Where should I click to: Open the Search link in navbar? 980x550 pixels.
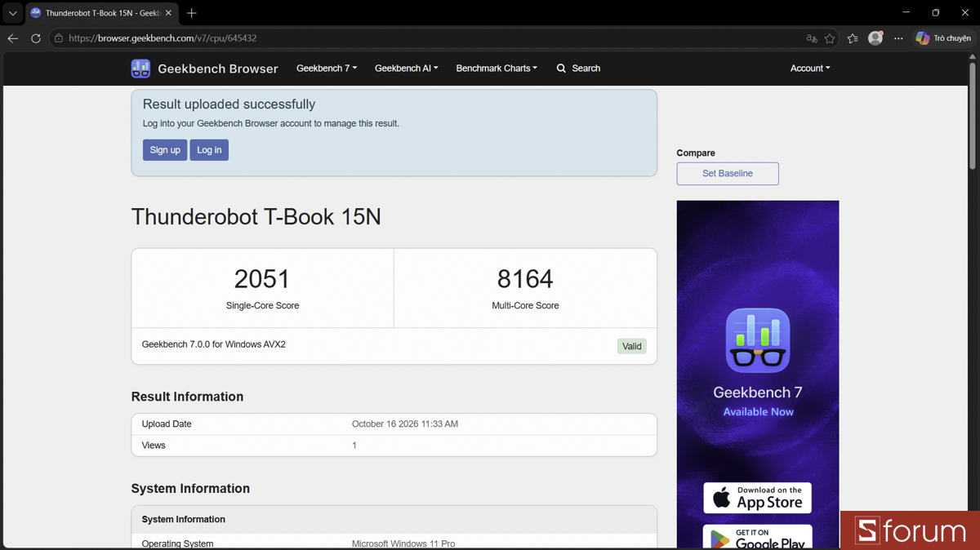tap(578, 69)
